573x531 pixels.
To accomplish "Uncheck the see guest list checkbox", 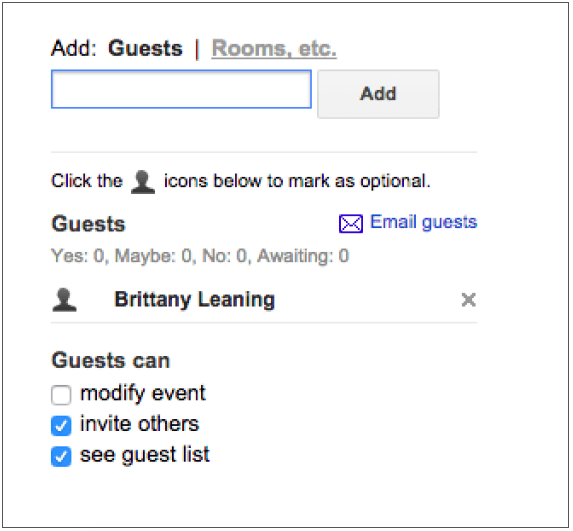I will click(x=61, y=456).
